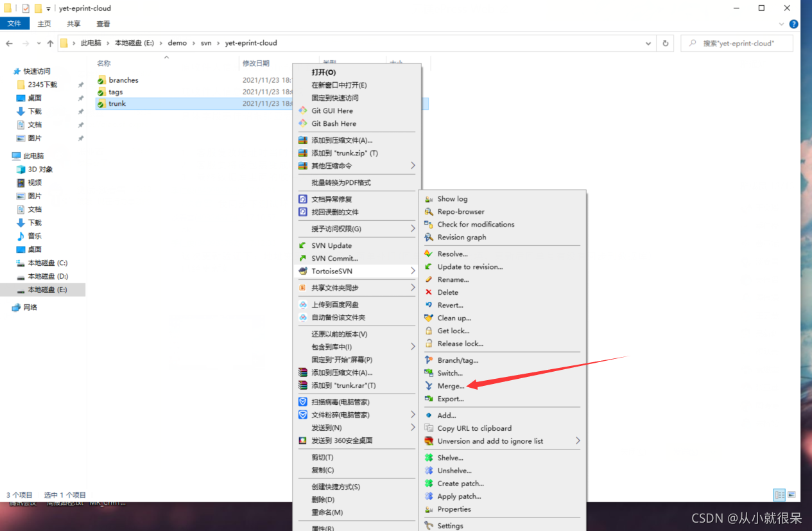This screenshot has height=531, width=812.
Task: Click the virus scan shield icon
Action: [303, 402]
